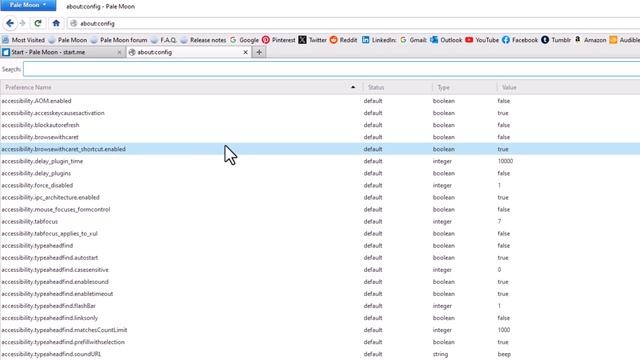Open the Gmail bookmark

[413, 40]
